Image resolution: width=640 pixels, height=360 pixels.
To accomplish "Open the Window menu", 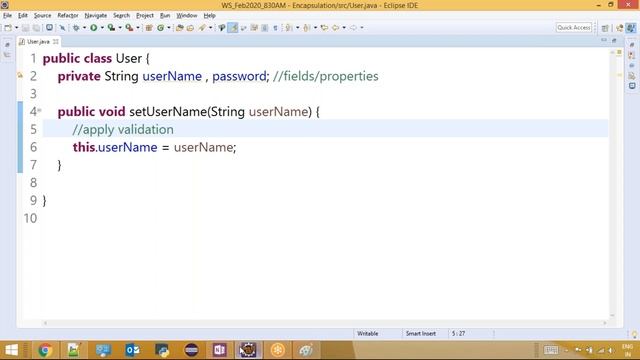I will (187, 16).
